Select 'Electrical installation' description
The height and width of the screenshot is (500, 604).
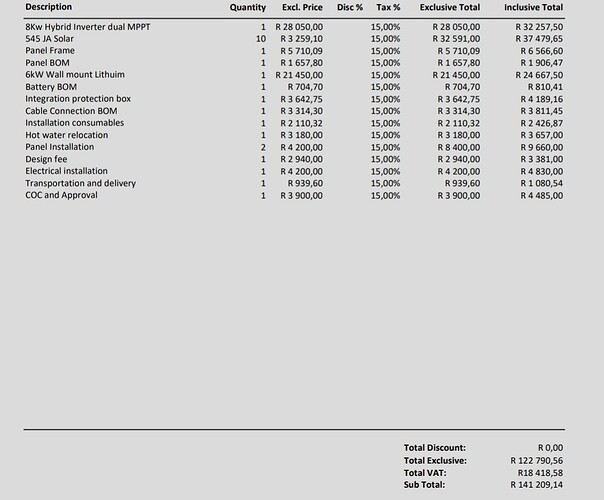pyautogui.click(x=67, y=171)
